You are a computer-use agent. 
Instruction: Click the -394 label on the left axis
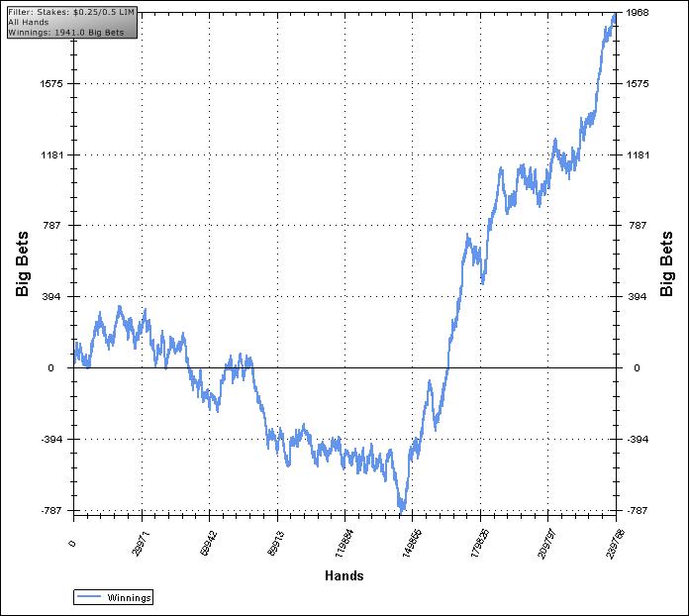51,440
